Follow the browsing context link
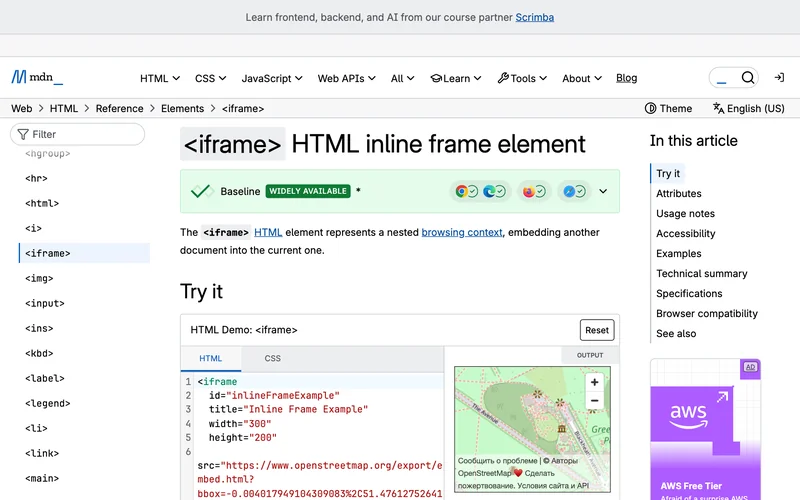 [462, 232]
